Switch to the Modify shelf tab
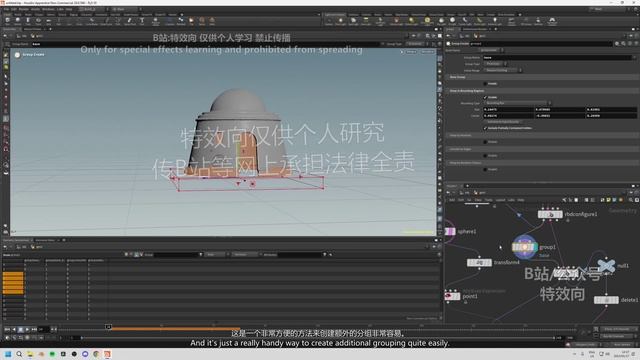The height and width of the screenshot is (360, 640). [x=18, y=15]
